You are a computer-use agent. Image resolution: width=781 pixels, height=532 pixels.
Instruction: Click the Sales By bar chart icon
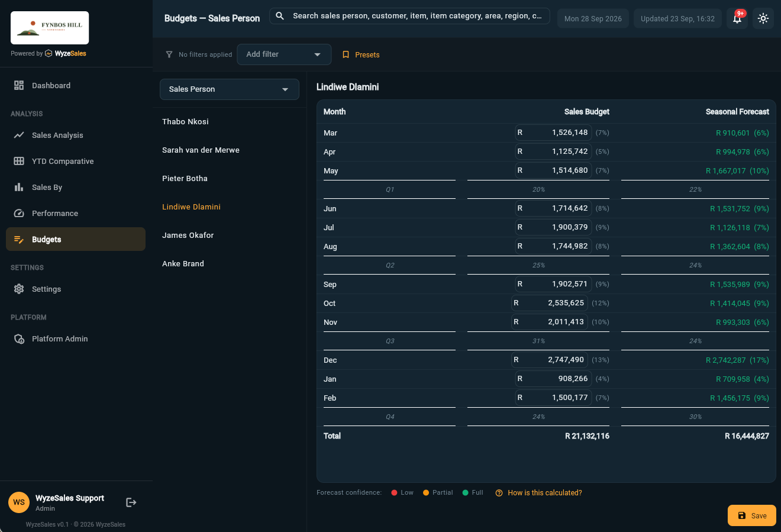19,187
